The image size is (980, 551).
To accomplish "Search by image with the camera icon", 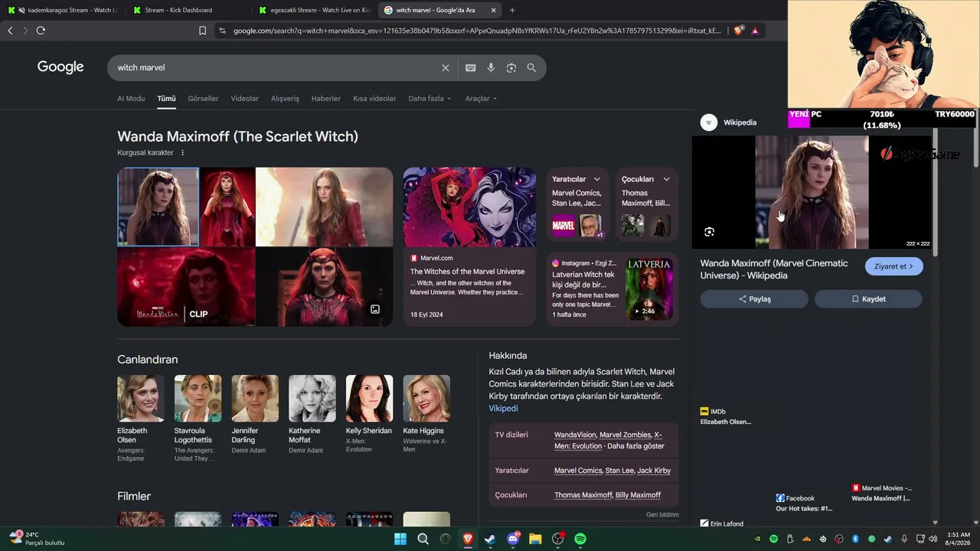I will (511, 67).
